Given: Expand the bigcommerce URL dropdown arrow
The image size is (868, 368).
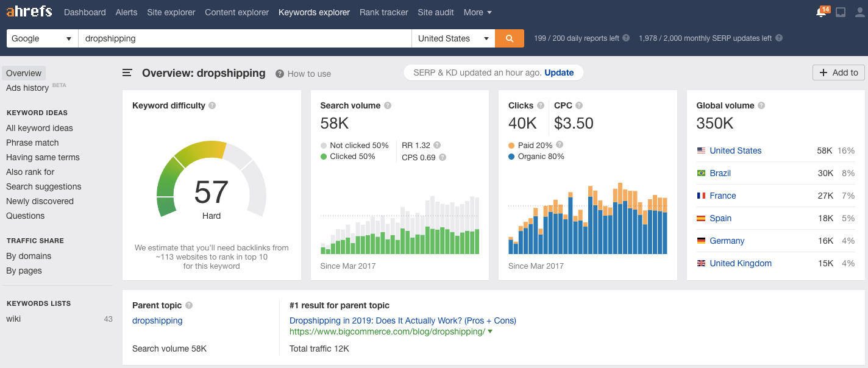Looking at the screenshot, I should [490, 331].
